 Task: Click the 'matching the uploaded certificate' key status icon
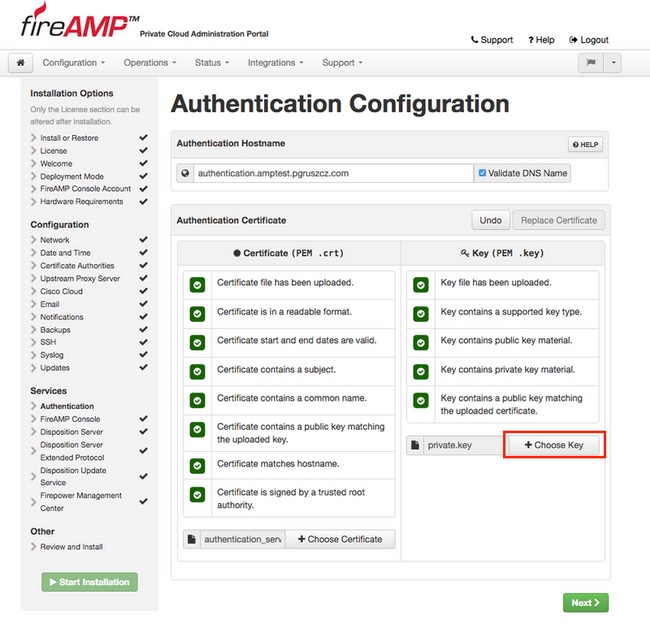point(421,401)
